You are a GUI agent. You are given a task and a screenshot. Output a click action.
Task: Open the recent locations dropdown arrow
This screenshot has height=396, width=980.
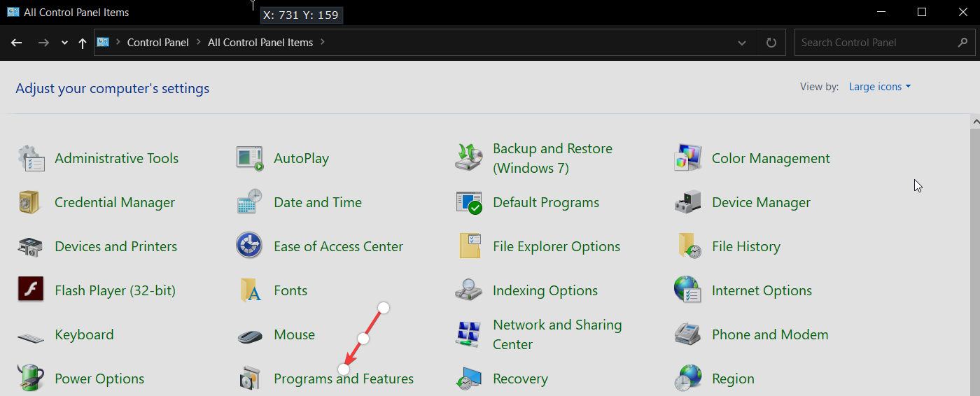[64, 43]
